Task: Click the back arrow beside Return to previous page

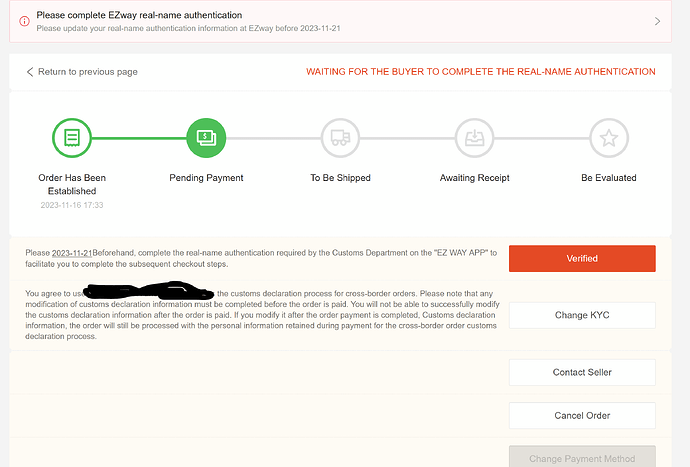Action: (30, 72)
